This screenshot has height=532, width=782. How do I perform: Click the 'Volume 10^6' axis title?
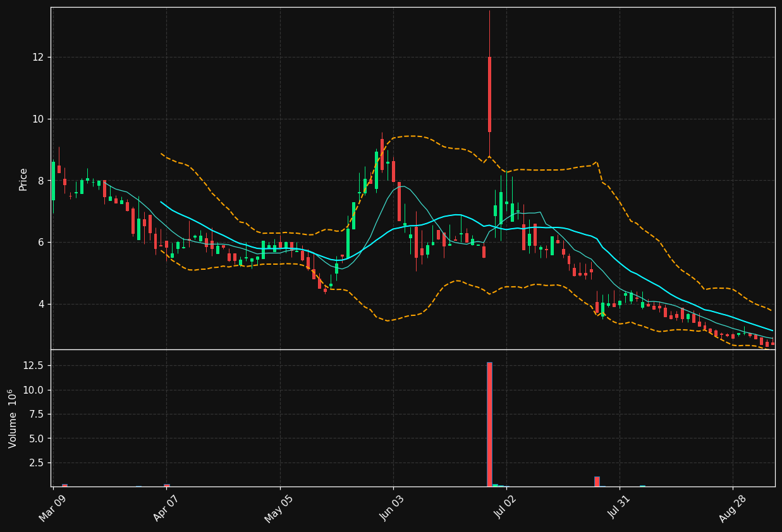point(13,418)
